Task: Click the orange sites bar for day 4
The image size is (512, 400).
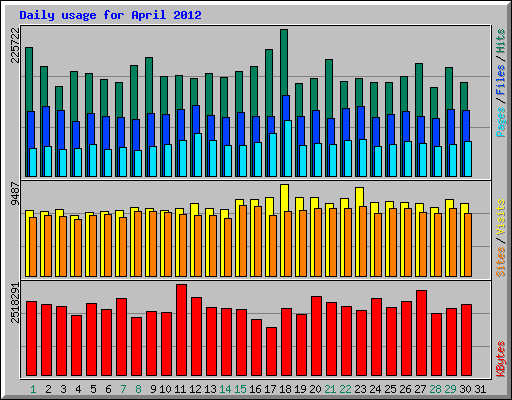Action: pos(78,248)
